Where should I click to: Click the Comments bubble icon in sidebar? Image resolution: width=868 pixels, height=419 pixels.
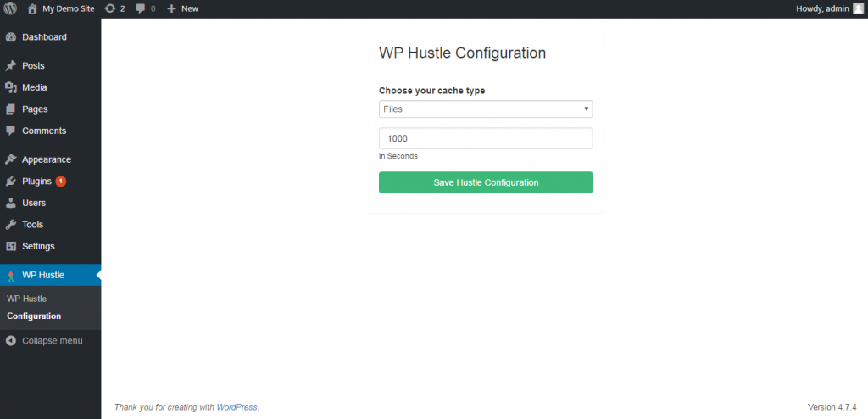(10, 131)
